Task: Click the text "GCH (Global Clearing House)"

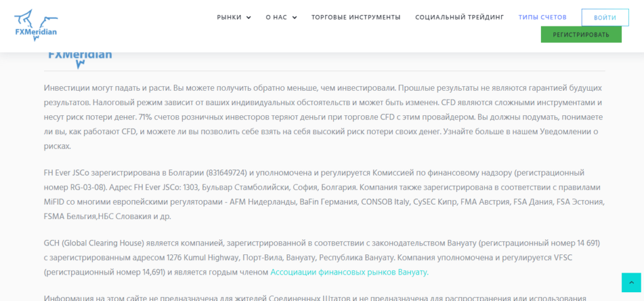Action: 94,243
